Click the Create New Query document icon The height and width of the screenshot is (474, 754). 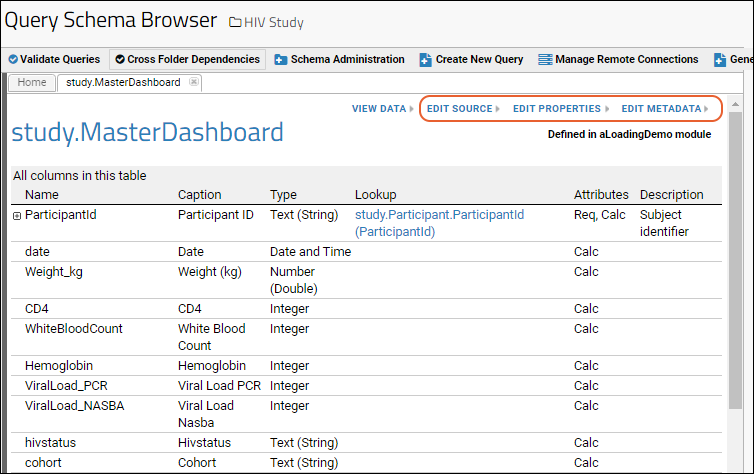(x=425, y=60)
